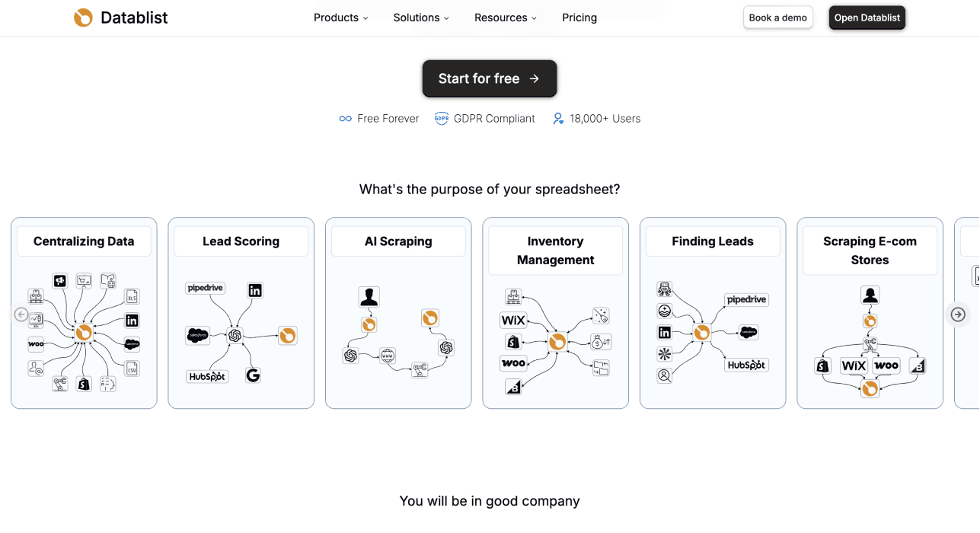
Task: Select the Google G icon in Lead Scoring
Action: tap(253, 375)
